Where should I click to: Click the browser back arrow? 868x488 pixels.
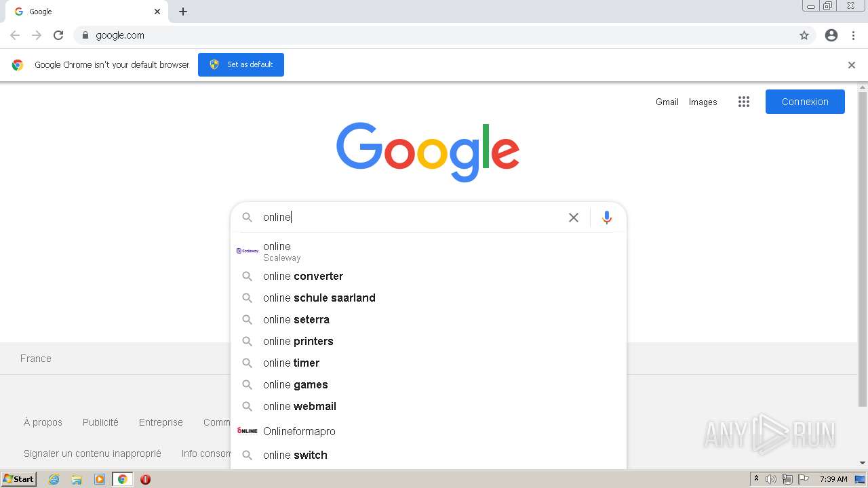click(x=15, y=35)
